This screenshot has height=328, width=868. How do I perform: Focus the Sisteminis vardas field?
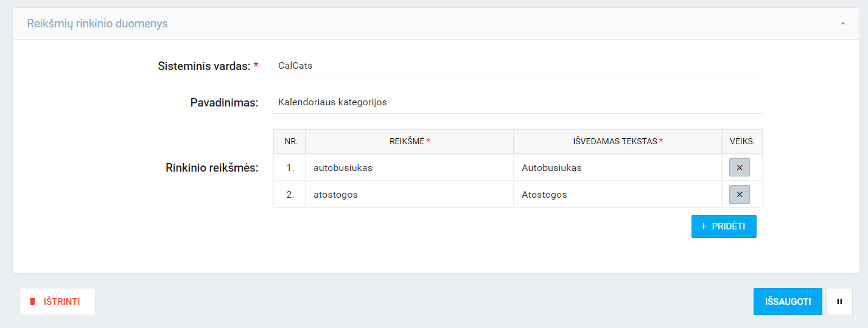coord(517,66)
